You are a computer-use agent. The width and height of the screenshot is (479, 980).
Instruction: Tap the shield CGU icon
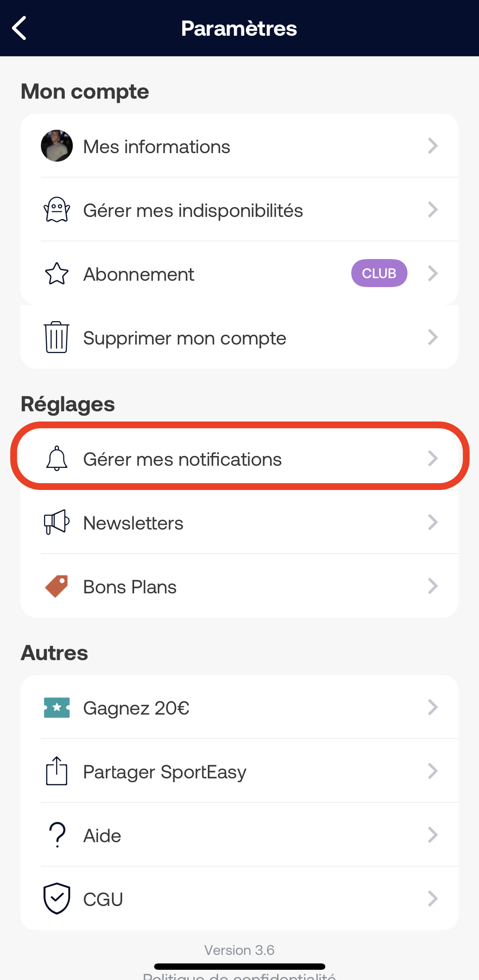(57, 898)
